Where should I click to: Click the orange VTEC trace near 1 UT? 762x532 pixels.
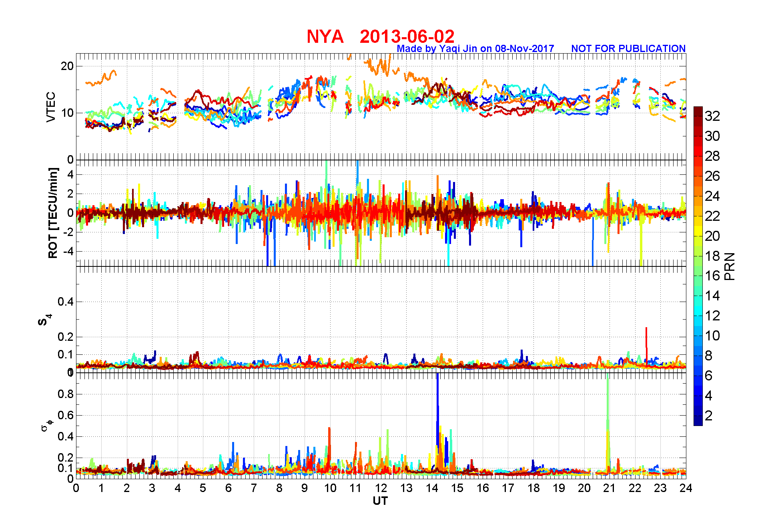(x=101, y=78)
